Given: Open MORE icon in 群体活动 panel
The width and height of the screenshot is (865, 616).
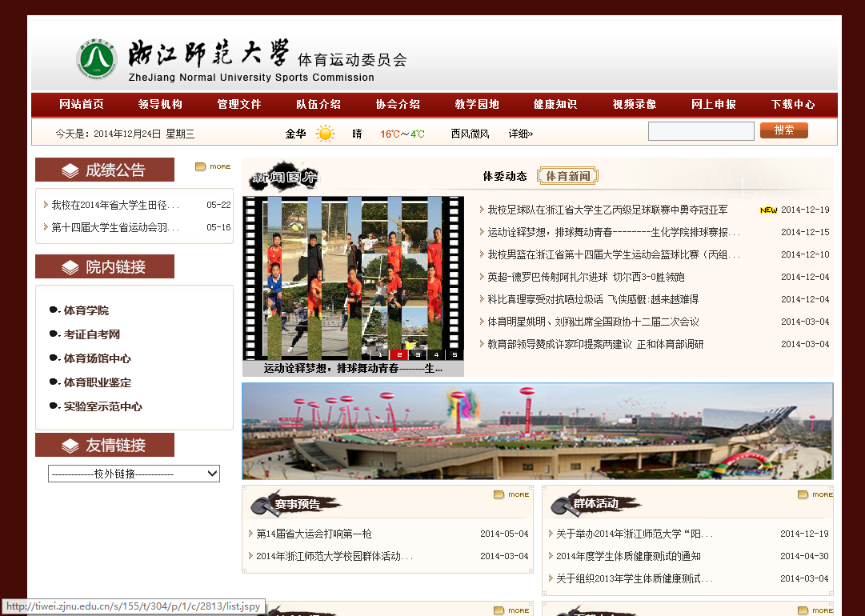Looking at the screenshot, I should coord(815,494).
